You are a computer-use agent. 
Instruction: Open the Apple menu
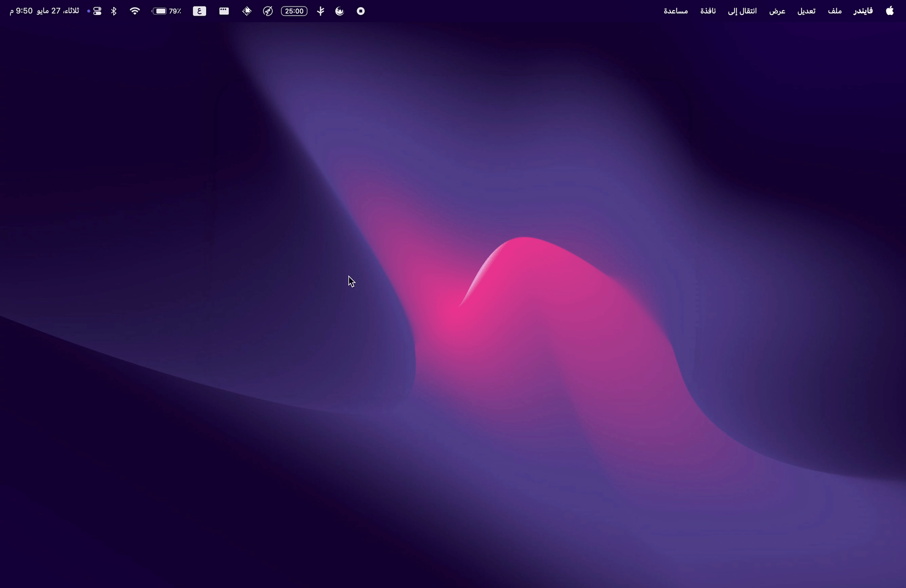889,11
